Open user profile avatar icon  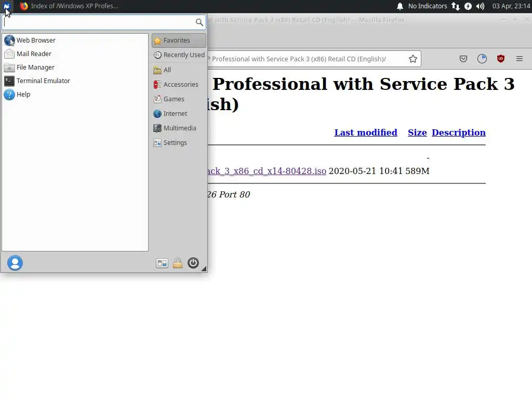coord(15,263)
